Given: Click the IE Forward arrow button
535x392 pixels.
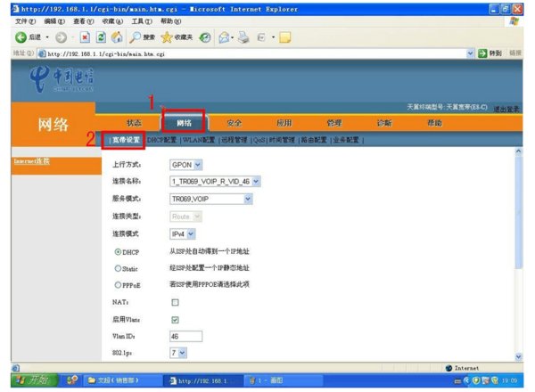Looking at the screenshot, I should pos(61,37).
